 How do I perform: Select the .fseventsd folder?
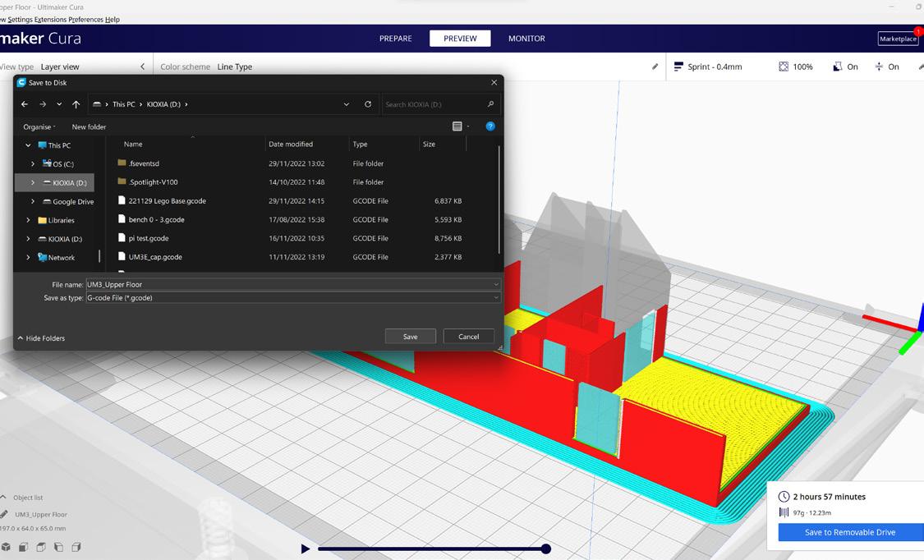coord(144,163)
